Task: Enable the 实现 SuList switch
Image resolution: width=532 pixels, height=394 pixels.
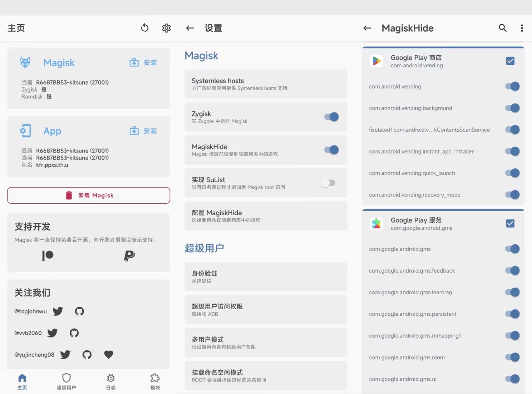Action: click(328, 183)
